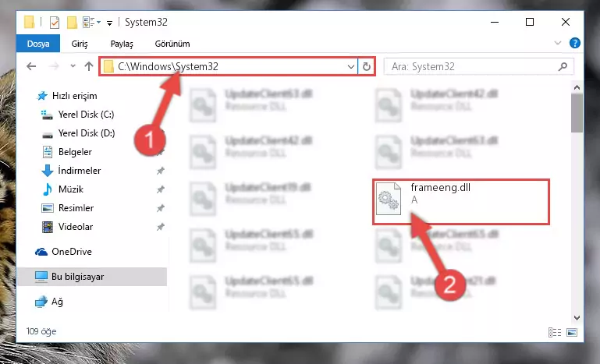Screen dimensions: 600x364
Task: Click the New Folder quick access icon
Action: (x=72, y=23)
